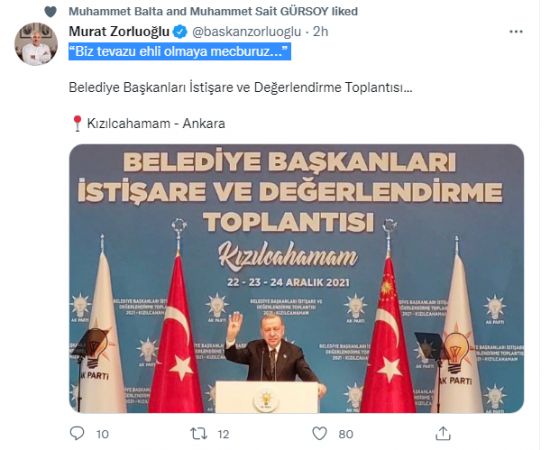Click the highlighted quote text

click(180, 52)
